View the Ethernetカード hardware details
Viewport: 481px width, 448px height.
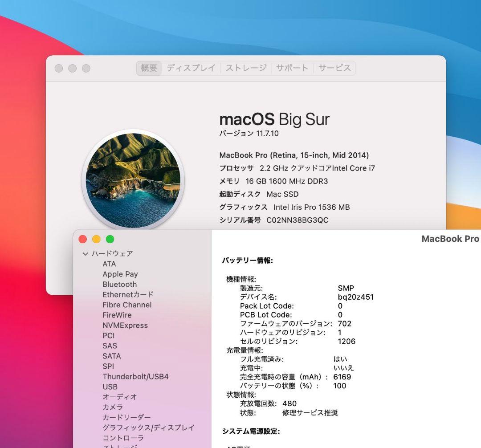127,294
